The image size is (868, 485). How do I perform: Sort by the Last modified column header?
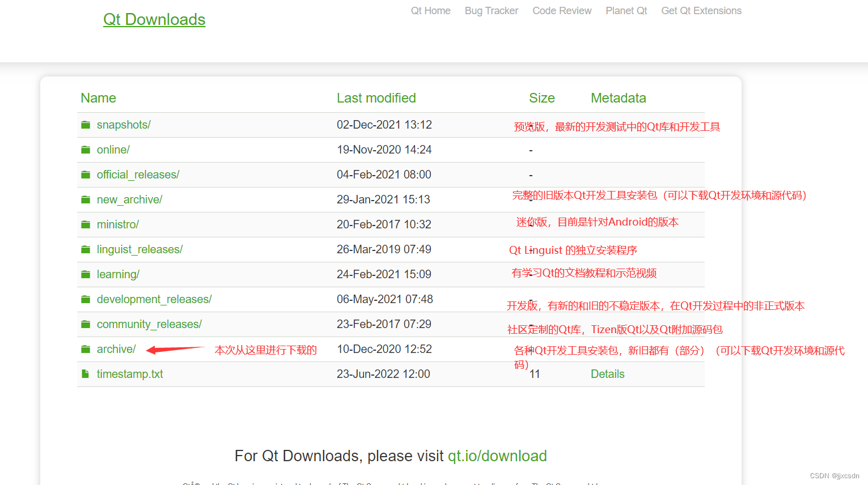[x=376, y=98]
